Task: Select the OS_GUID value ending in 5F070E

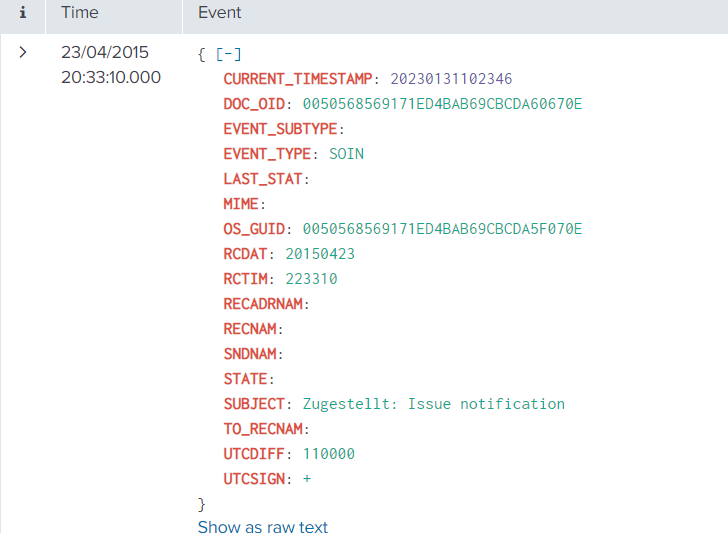Action: point(442,229)
